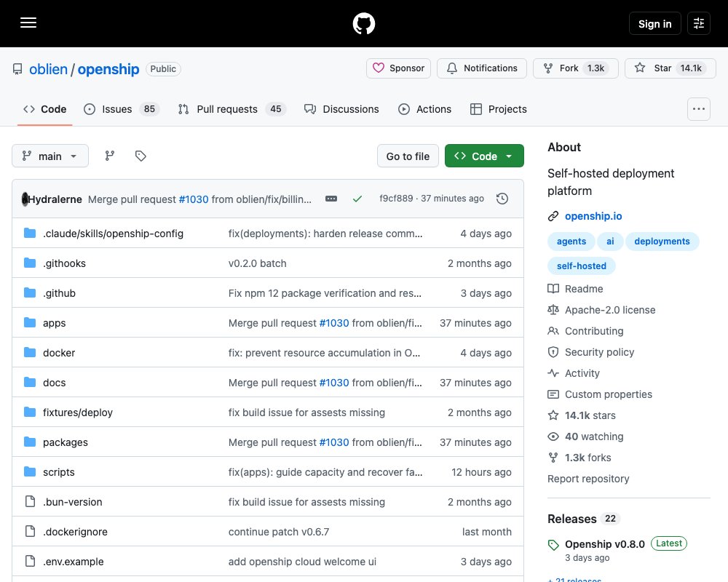Open the appearance settings icon beside Sign in
The height and width of the screenshot is (582, 728).
pos(699,23)
